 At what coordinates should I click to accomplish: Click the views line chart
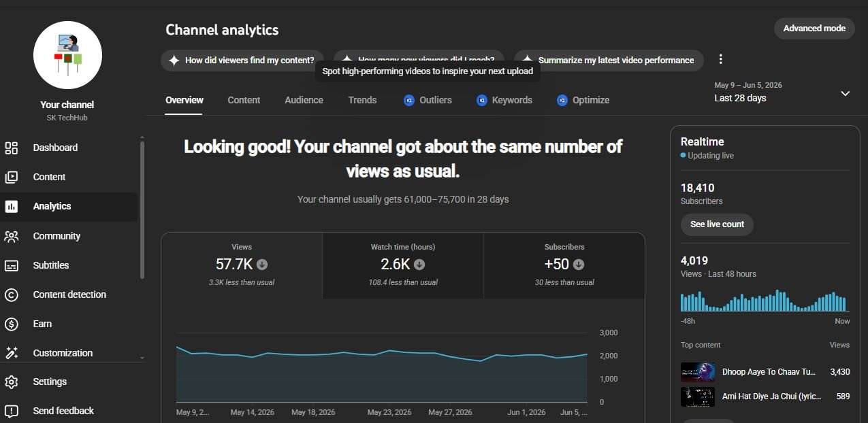381,368
